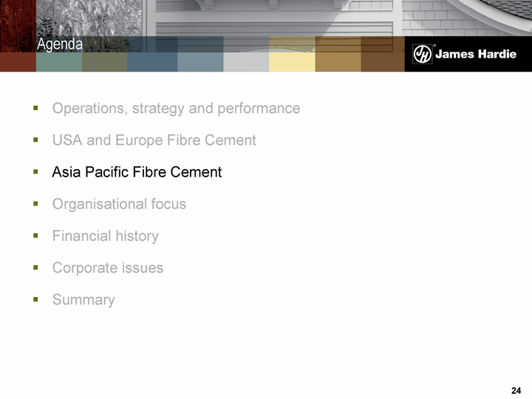Screen dimensions: 532x399
Task: Click the James Hardie brand name text
Action: coord(477,54)
